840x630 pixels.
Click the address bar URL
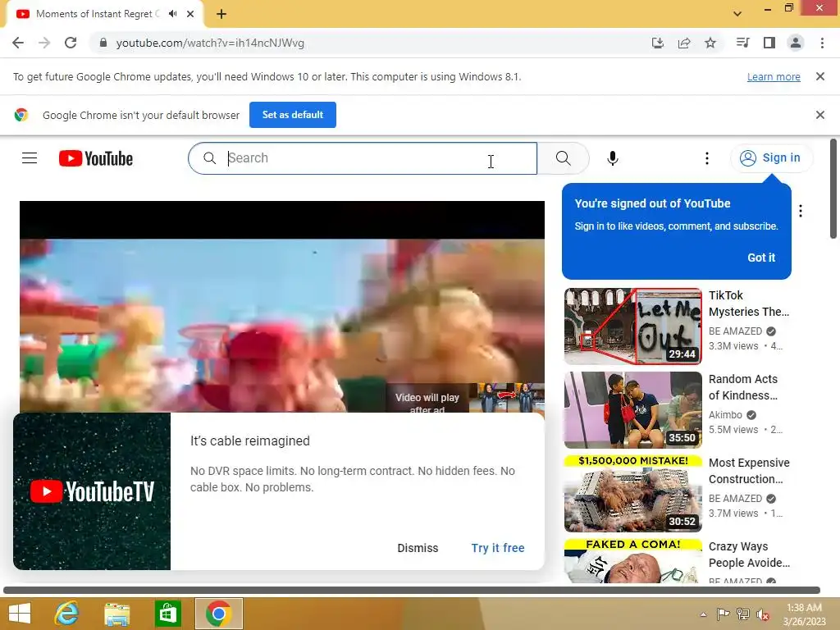(210, 43)
